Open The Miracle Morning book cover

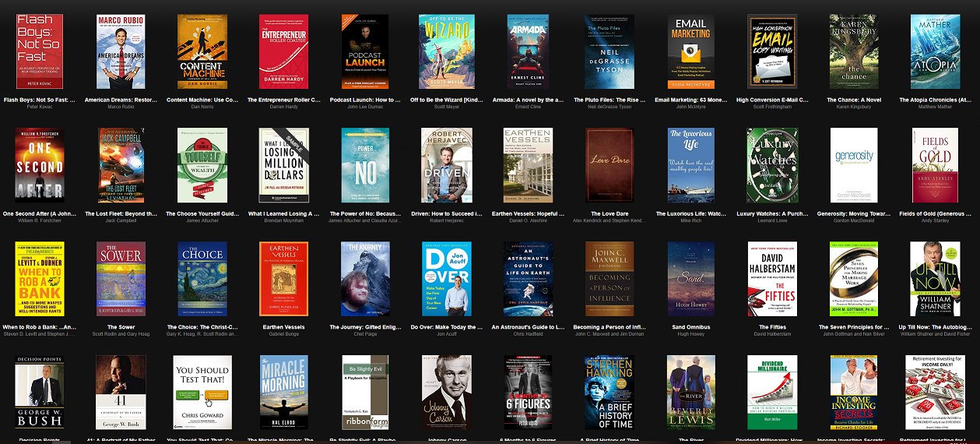pyautogui.click(x=284, y=393)
